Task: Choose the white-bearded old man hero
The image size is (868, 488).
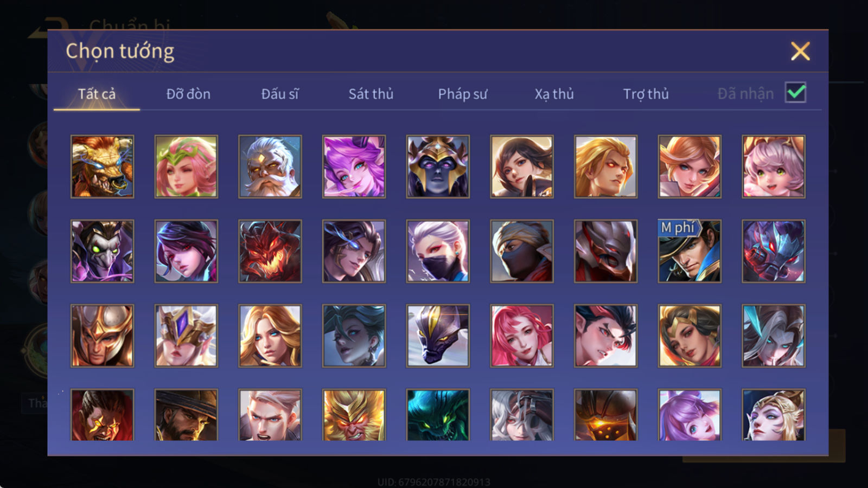Action: [x=270, y=166]
